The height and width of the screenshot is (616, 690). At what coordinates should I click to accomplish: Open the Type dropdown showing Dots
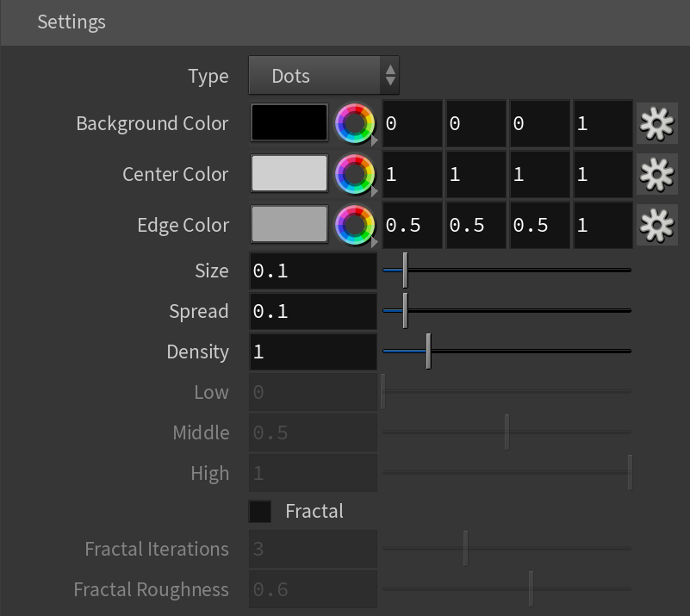point(324,75)
